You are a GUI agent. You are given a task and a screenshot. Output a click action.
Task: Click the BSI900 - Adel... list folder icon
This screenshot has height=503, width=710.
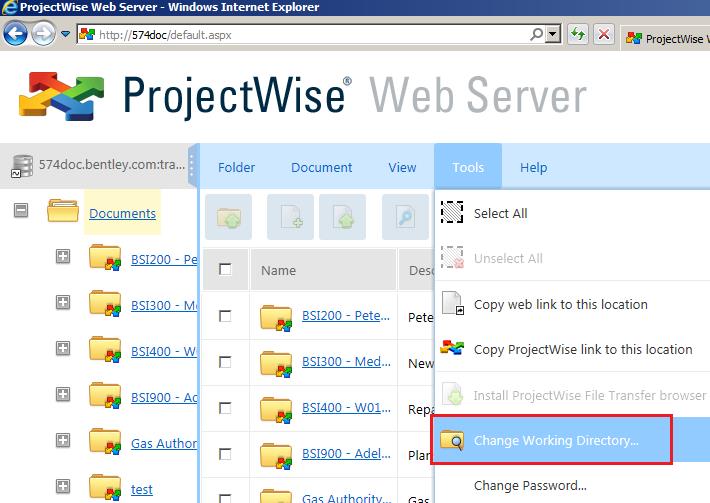click(276, 456)
